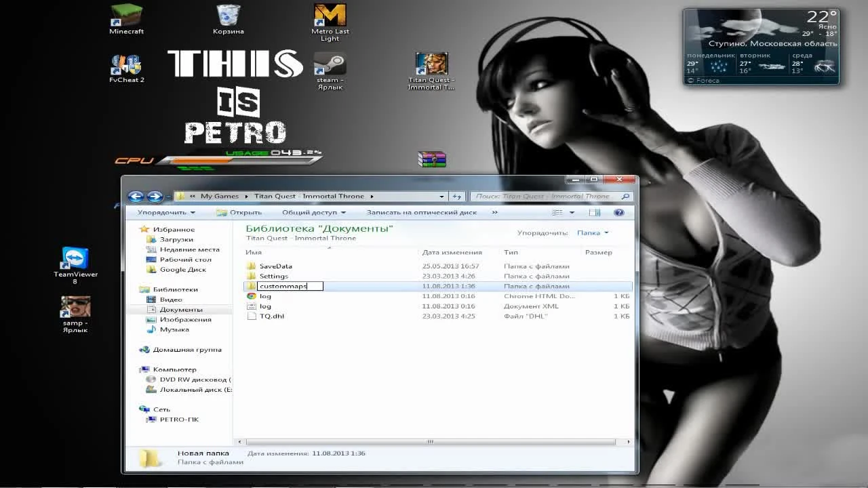Click the refresh button beside the address bar

(457, 197)
